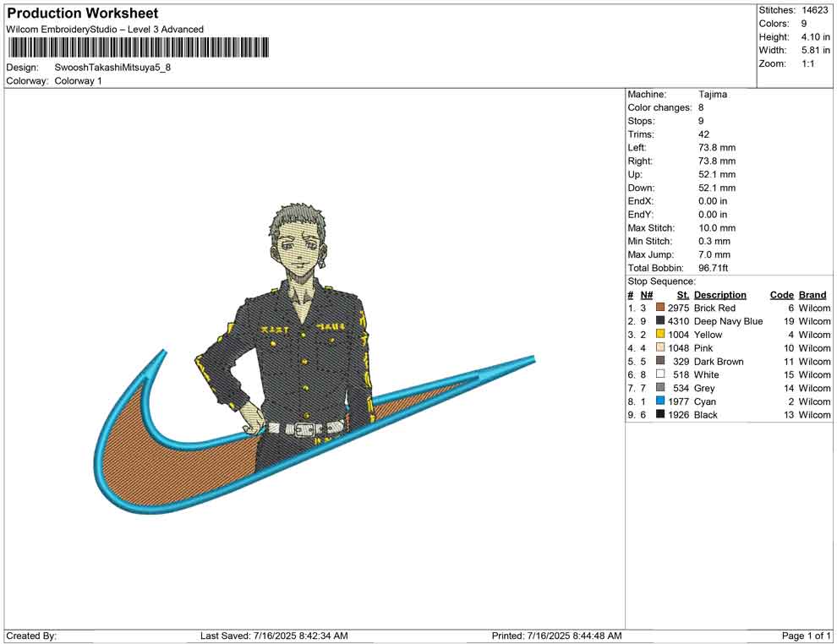Click the Pink thread swatch in stop sequence
This screenshot has height=644, width=837.
coord(660,347)
